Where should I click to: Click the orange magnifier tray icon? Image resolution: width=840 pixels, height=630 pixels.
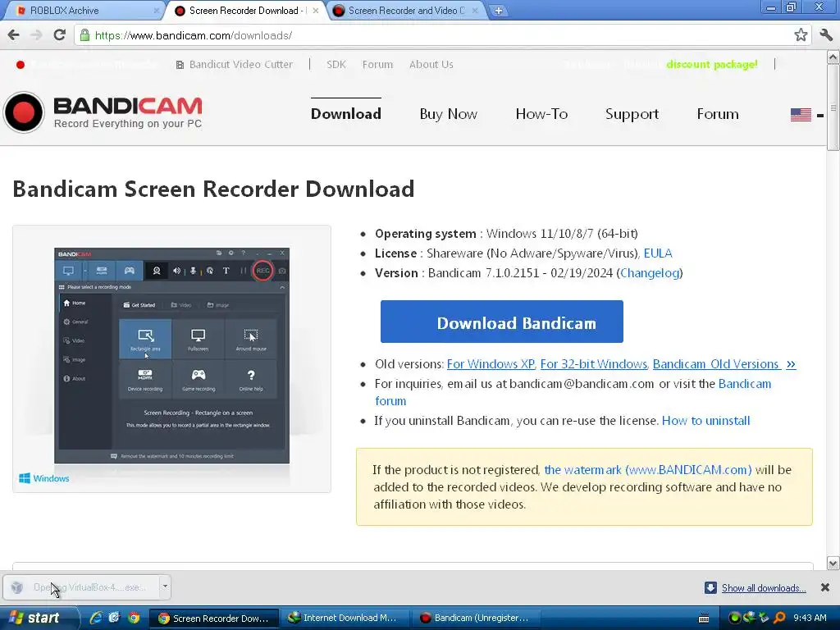pos(779,618)
